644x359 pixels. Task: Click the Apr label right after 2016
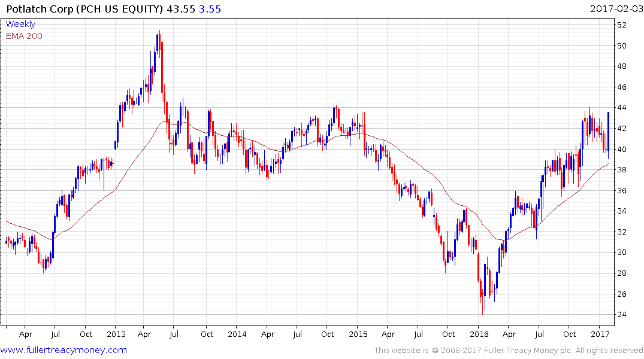coord(509,335)
